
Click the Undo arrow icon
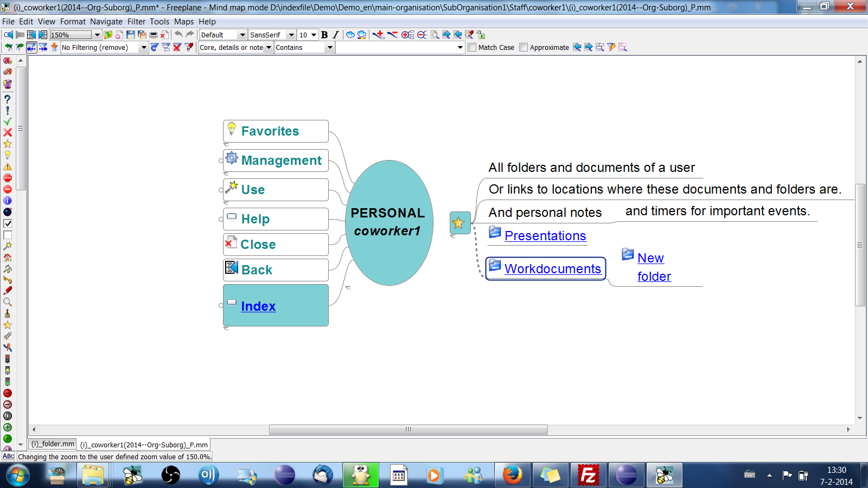[178, 34]
